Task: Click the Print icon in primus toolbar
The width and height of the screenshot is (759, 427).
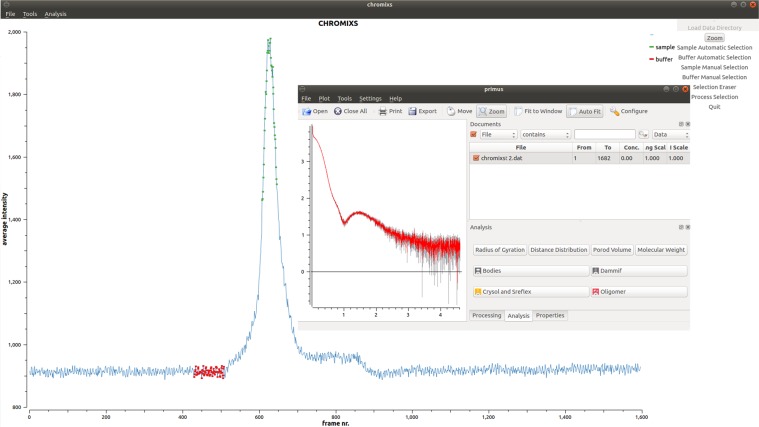Action: coord(382,111)
